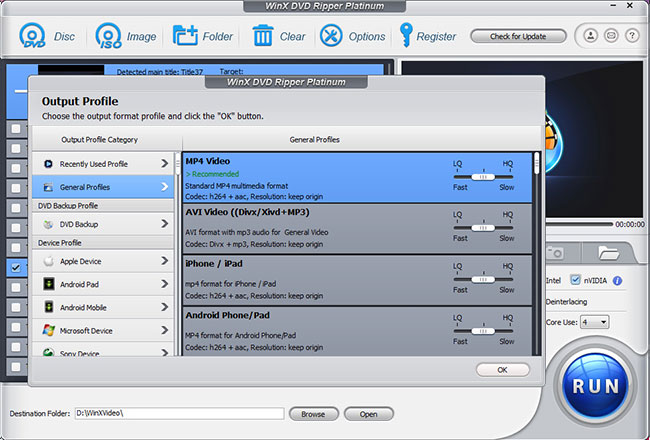Click the Microsoft Device Windows icon
Viewport: 650px width, 440px height.
(x=49, y=331)
